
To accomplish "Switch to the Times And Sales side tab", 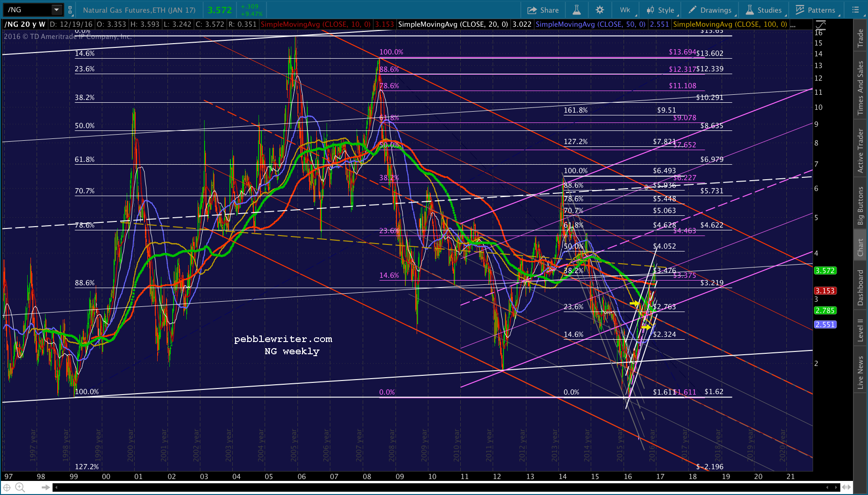I will pyautogui.click(x=860, y=88).
